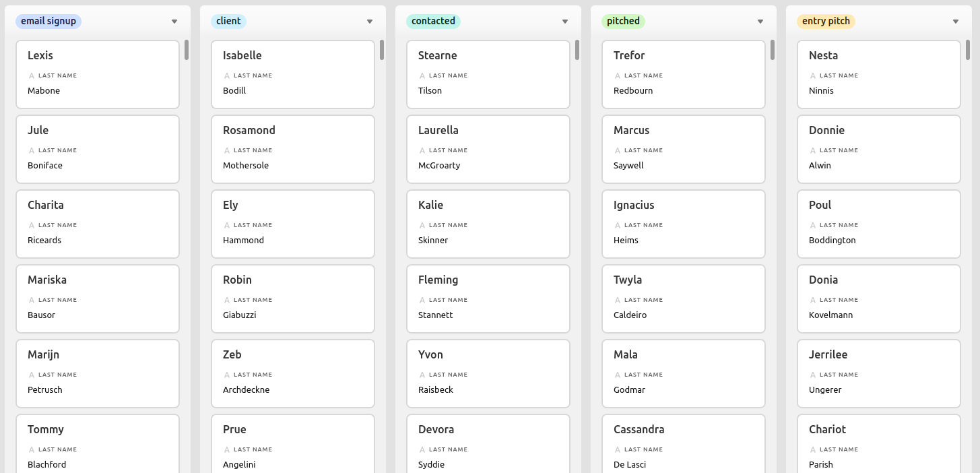Open the email signup column dropdown arrow

[174, 22]
